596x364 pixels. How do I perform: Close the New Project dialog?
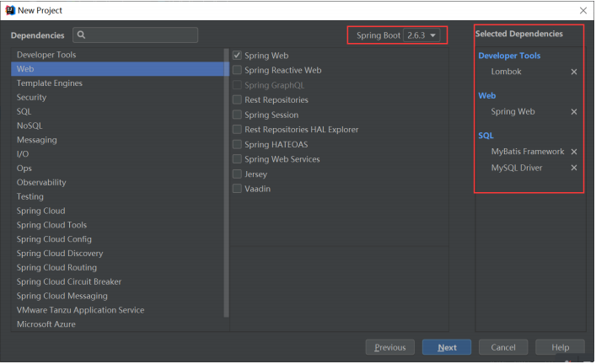tap(583, 10)
